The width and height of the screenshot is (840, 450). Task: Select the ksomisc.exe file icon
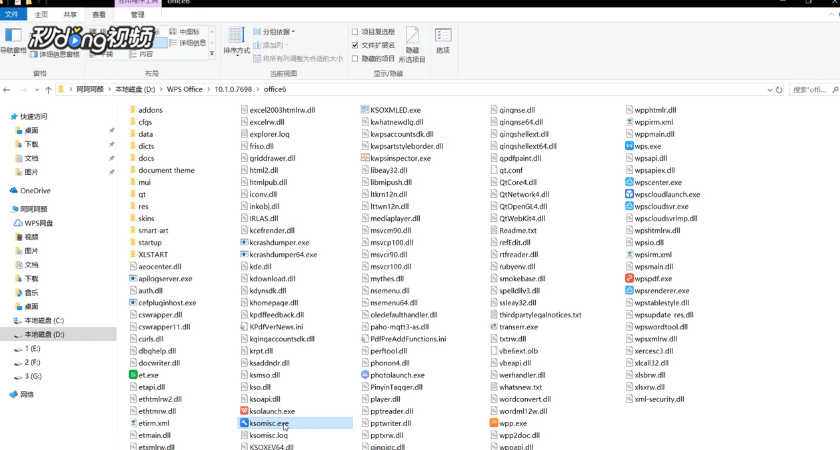tap(244, 423)
